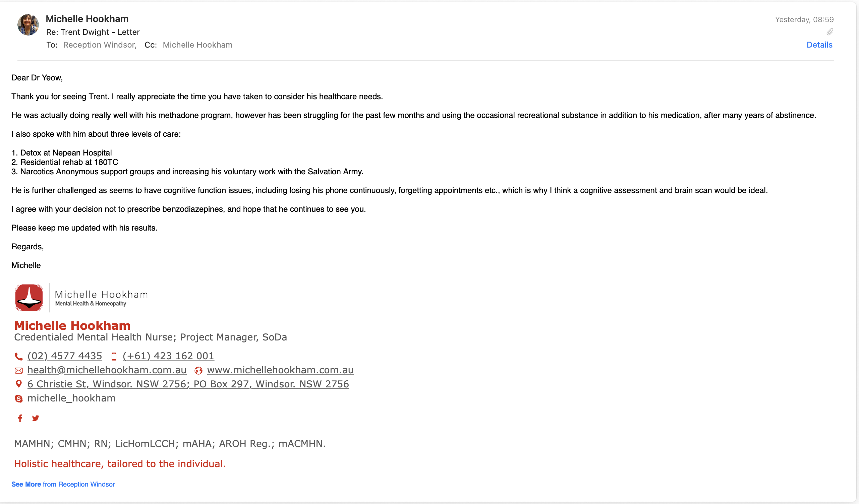Click the Michelle Hookham Cc recipient
The height and width of the screenshot is (504, 859).
[197, 45]
